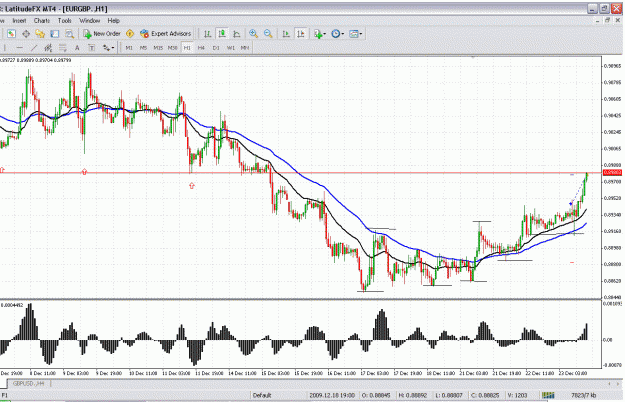Viewport: 625px width, 402px height.
Task: Open the Periods clock dropdown
Action: coord(337,34)
